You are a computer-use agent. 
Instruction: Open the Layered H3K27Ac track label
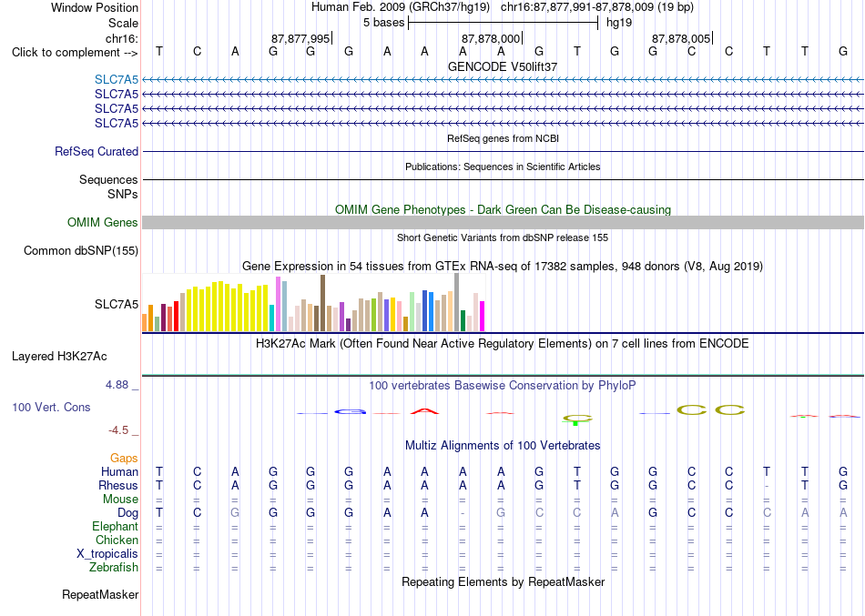coord(59,357)
